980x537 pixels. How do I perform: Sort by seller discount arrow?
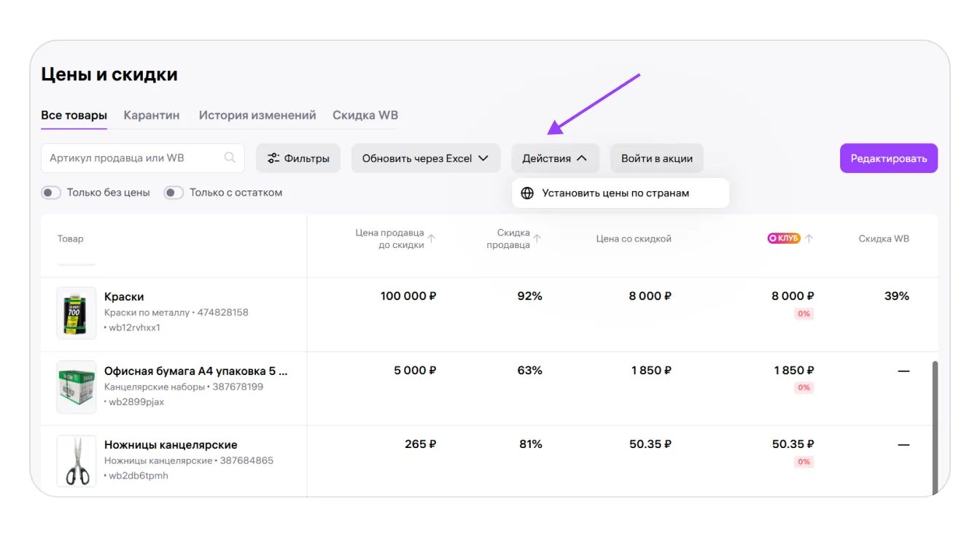537,239
